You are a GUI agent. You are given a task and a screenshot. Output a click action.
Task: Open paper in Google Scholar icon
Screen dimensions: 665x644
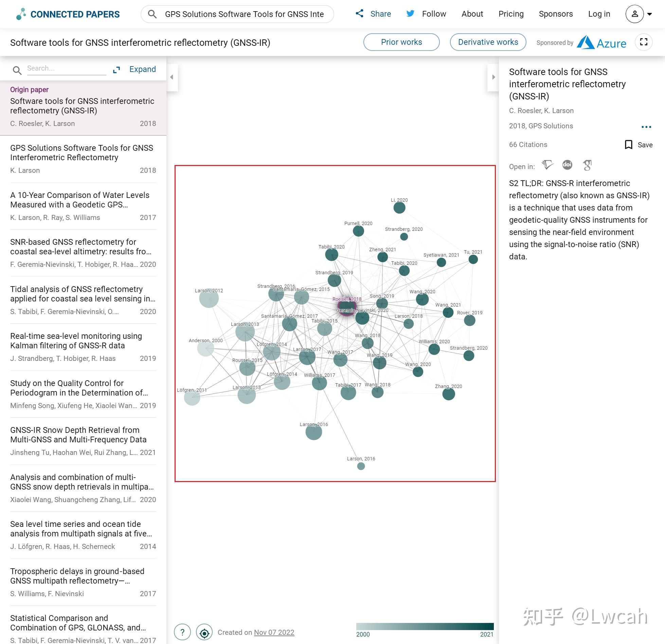coord(587,165)
